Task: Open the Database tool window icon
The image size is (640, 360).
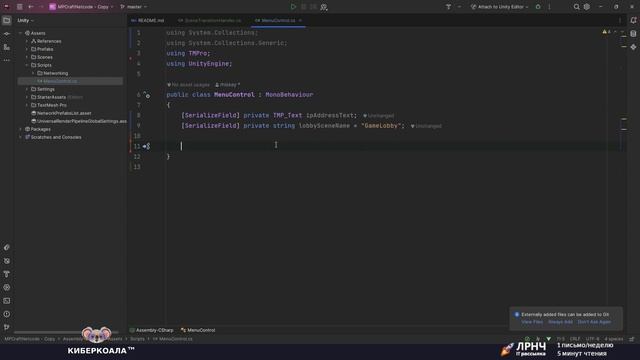Action: [633, 34]
